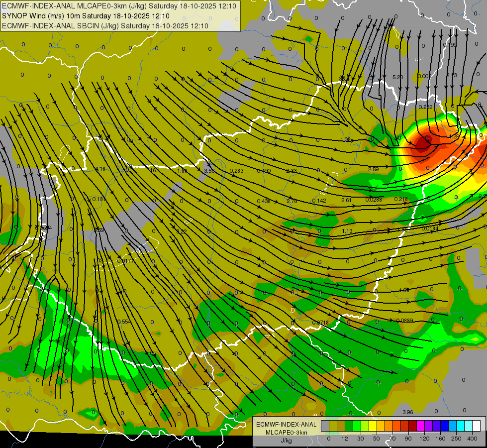This screenshot has width=487, height=448.
Task: Select the yellow swatch in the color scale
Action: pos(373,426)
